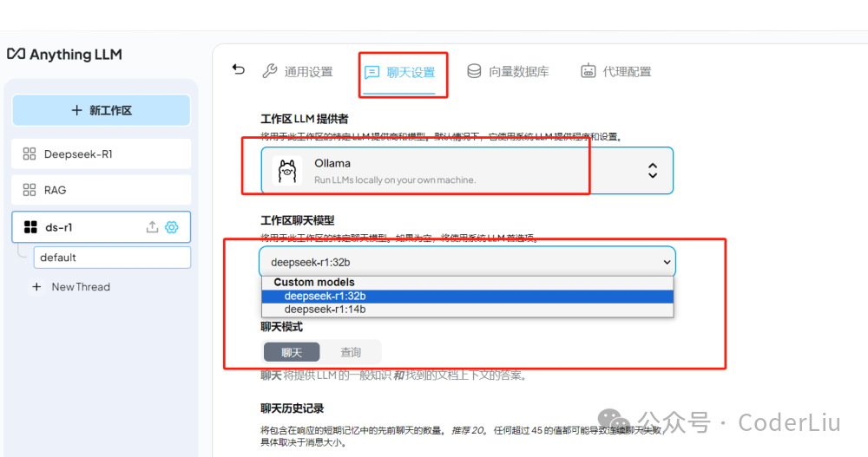Select the ds-r1 workspace
This screenshot has height=457, width=868.
coord(102,227)
